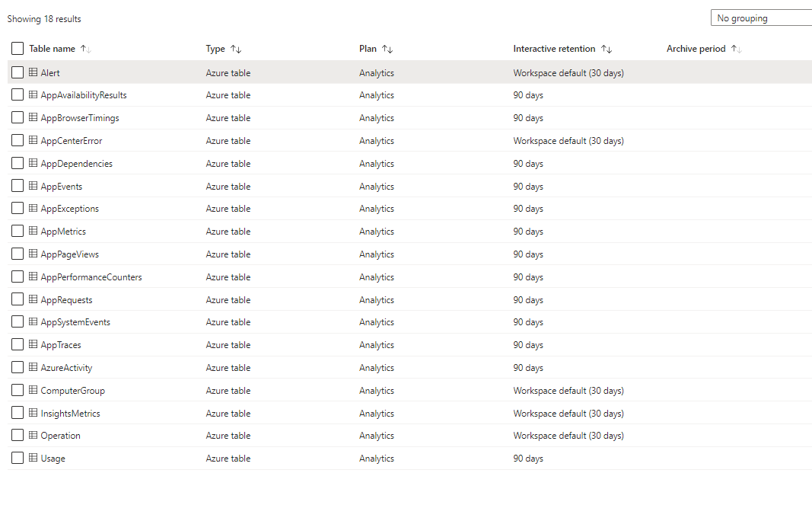Click the table icon beside Alert
Screen dimensions: 812x505
33,72
